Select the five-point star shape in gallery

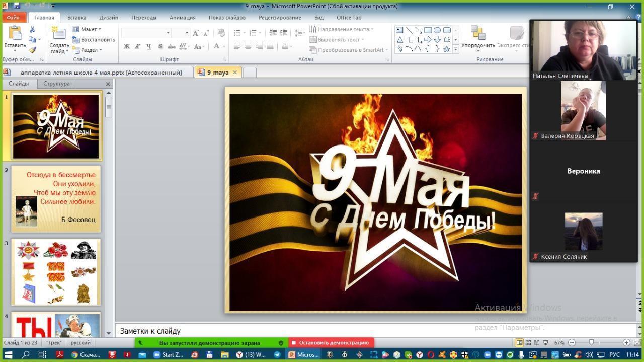click(x=446, y=49)
